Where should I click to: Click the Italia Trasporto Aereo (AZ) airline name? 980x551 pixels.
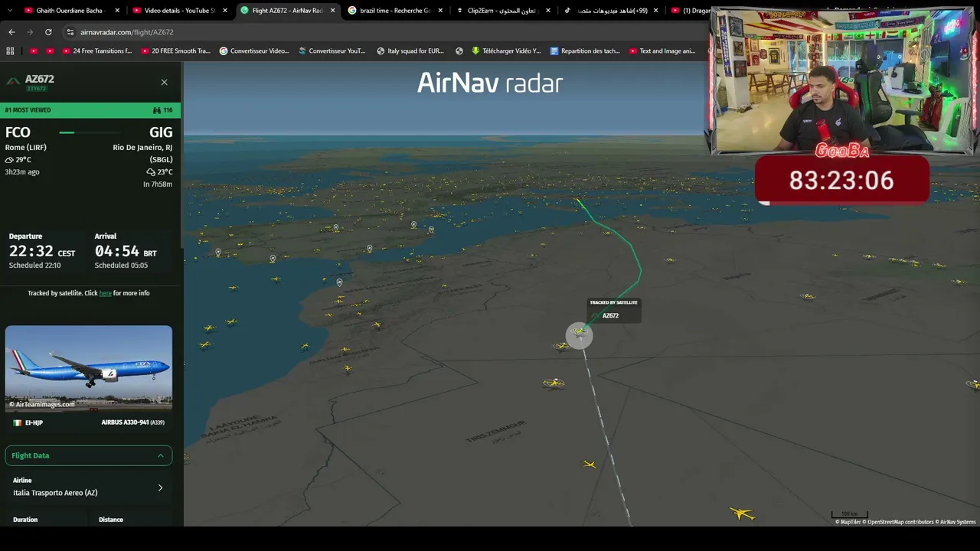point(55,493)
